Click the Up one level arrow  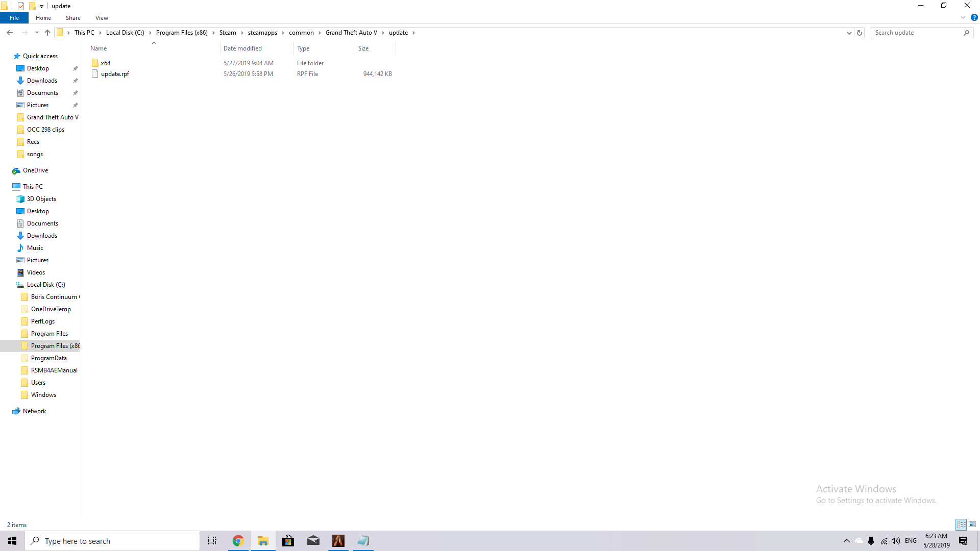pyautogui.click(x=47, y=33)
